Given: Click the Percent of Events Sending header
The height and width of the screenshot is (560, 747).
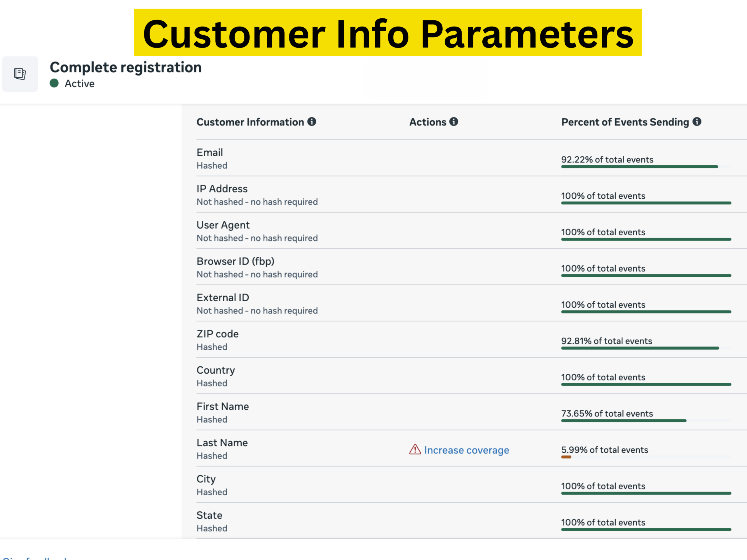Looking at the screenshot, I should click(x=625, y=122).
